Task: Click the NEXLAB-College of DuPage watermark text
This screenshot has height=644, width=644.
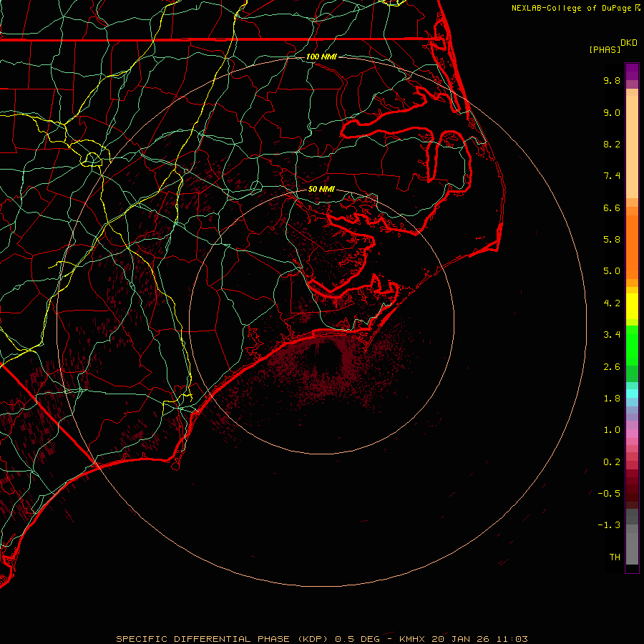Action: click(575, 8)
